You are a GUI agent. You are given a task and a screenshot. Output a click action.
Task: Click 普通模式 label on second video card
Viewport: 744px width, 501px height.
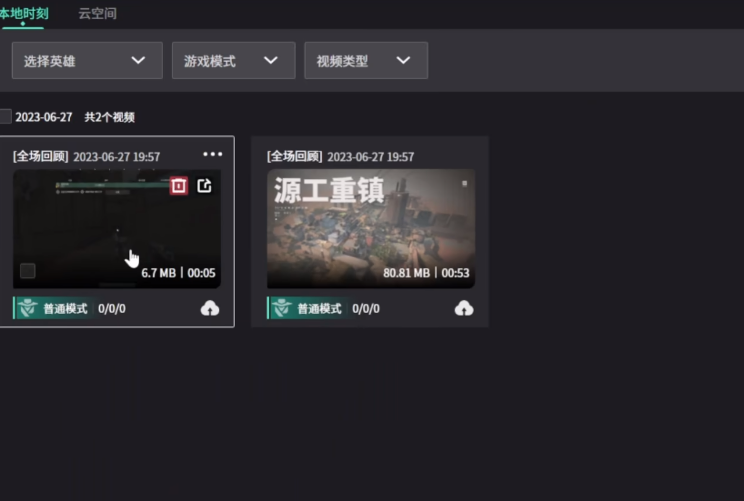[x=320, y=309]
